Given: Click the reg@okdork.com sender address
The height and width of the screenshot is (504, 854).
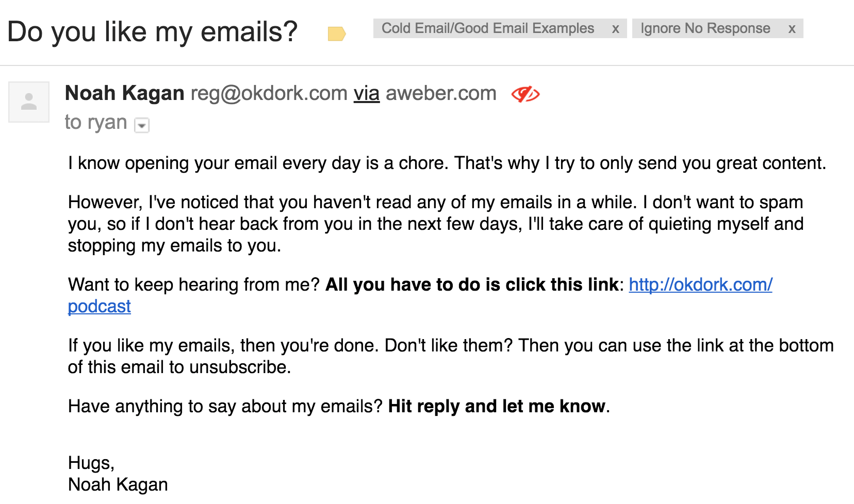Looking at the screenshot, I should [x=269, y=93].
